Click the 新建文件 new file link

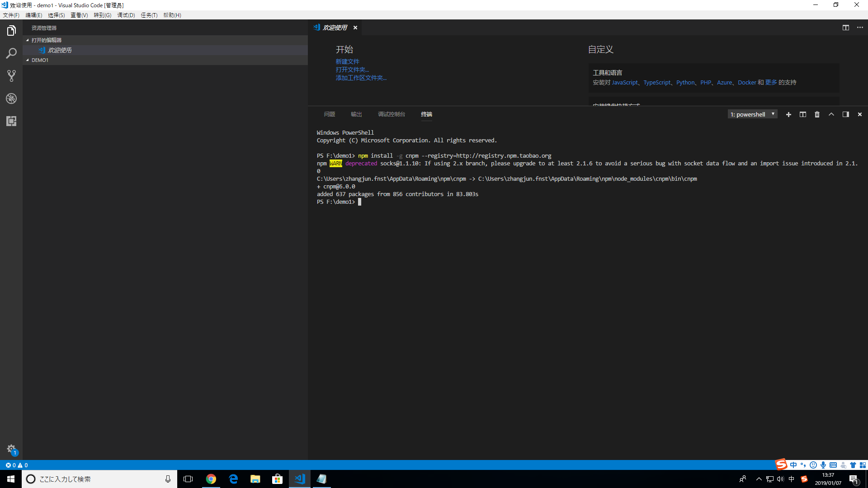[x=347, y=61]
